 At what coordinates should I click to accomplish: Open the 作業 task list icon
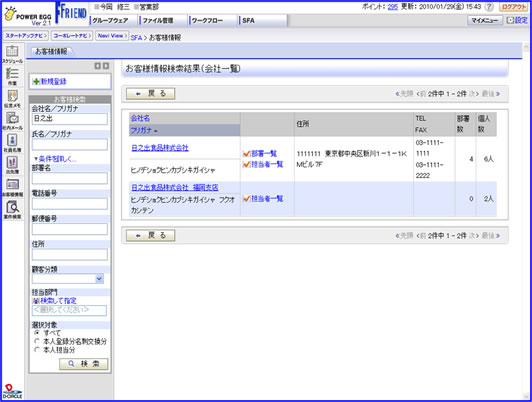point(12,74)
